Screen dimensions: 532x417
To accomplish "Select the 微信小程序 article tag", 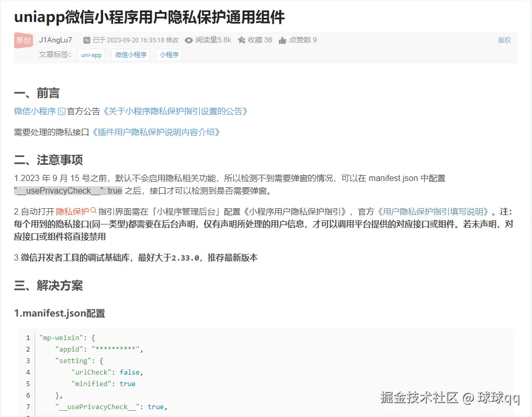I will pos(131,55).
